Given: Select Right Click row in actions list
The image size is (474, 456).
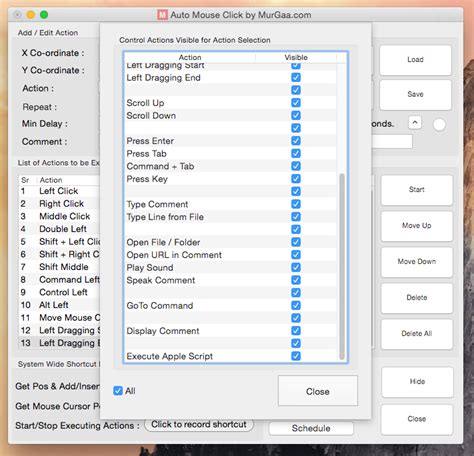Looking at the screenshot, I should (59, 204).
